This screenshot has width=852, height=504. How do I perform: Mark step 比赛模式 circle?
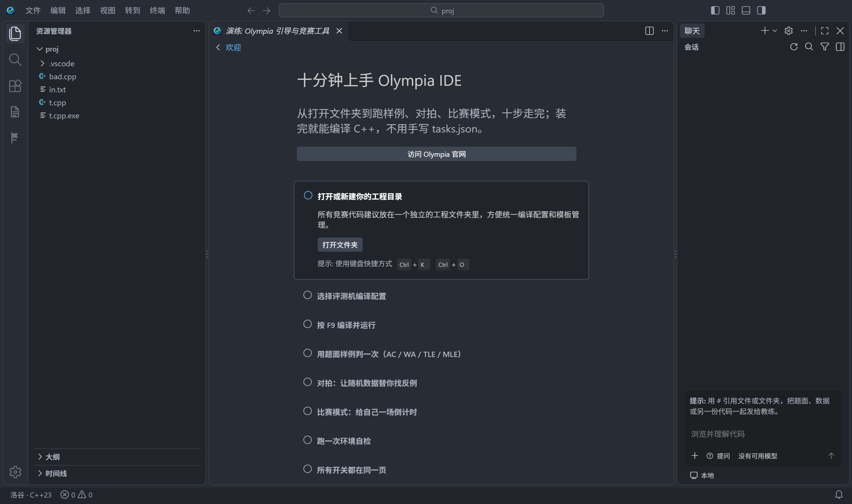(x=308, y=411)
